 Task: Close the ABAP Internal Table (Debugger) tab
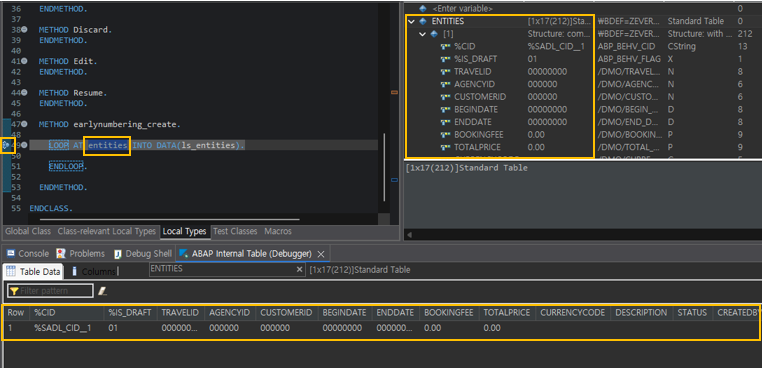[x=321, y=254]
